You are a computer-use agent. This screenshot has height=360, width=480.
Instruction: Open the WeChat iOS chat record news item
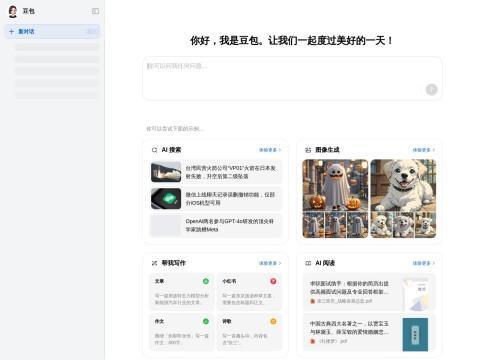tap(216, 199)
